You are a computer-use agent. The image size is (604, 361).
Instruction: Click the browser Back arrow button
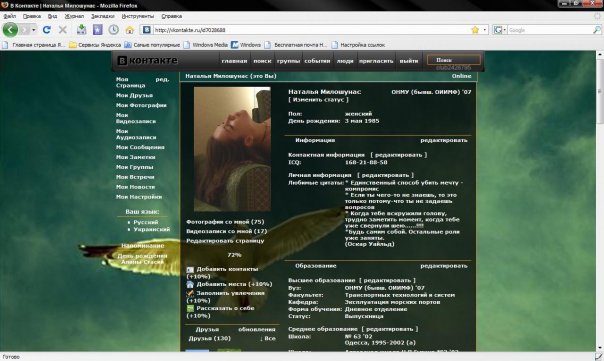(x=10, y=30)
